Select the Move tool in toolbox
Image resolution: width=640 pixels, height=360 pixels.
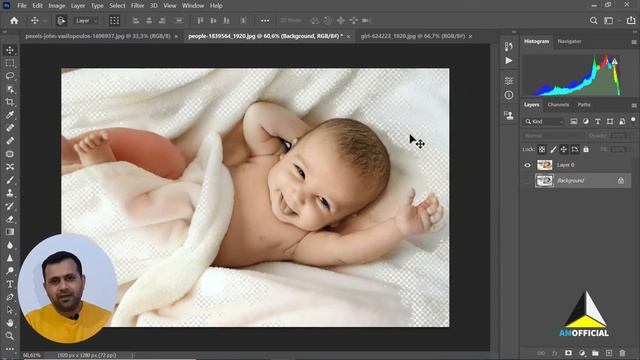[x=10, y=50]
